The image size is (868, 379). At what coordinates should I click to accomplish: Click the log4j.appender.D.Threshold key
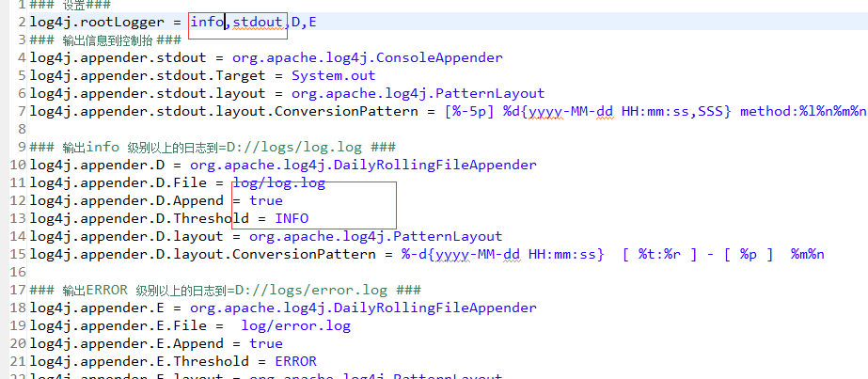tap(139, 218)
